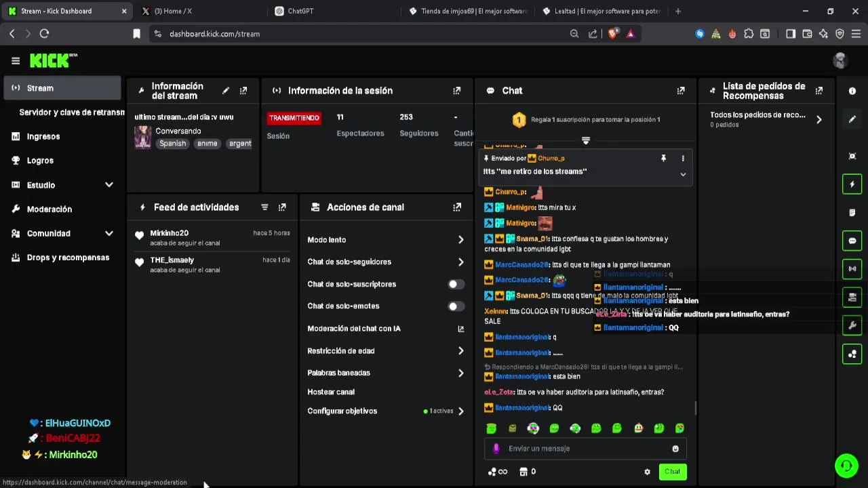This screenshot has height=488, width=868.
Task: Open Configurar objetivos settings
Action: point(385,411)
